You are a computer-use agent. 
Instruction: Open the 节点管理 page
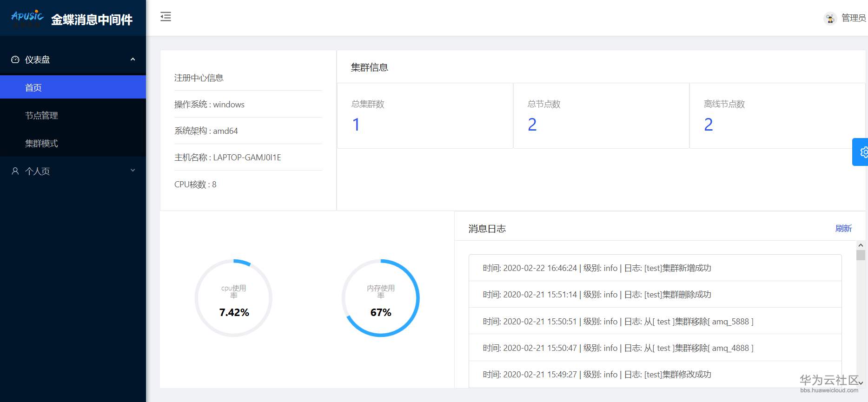pos(73,115)
